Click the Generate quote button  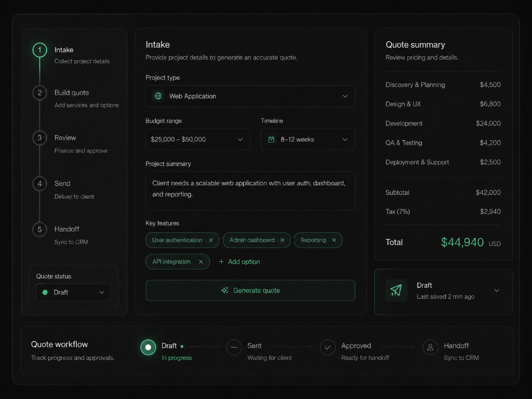click(x=250, y=290)
